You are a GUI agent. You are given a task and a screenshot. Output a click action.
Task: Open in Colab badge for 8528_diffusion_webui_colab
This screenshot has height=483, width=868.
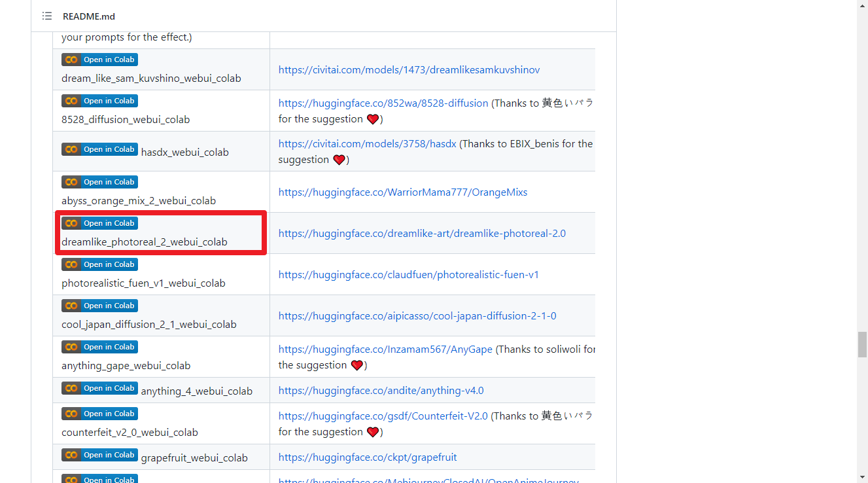pos(99,101)
